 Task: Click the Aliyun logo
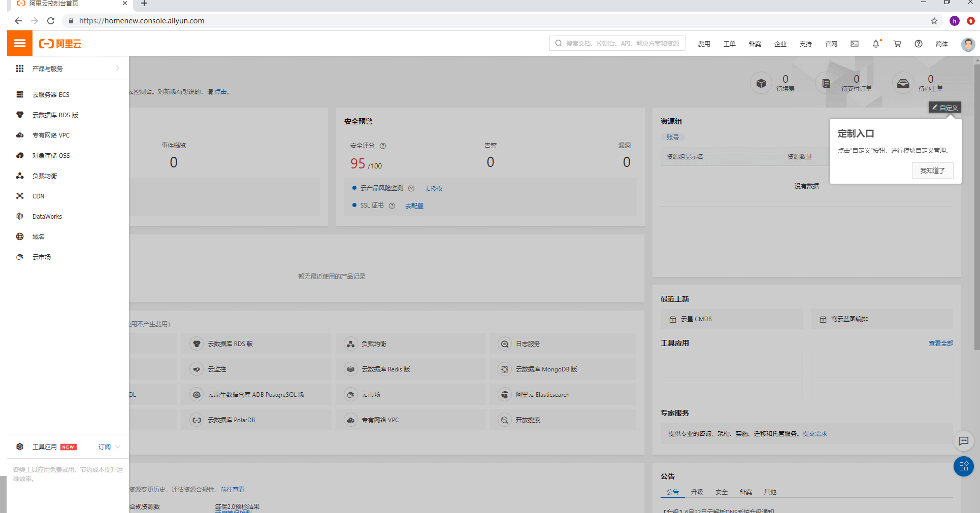click(x=60, y=44)
